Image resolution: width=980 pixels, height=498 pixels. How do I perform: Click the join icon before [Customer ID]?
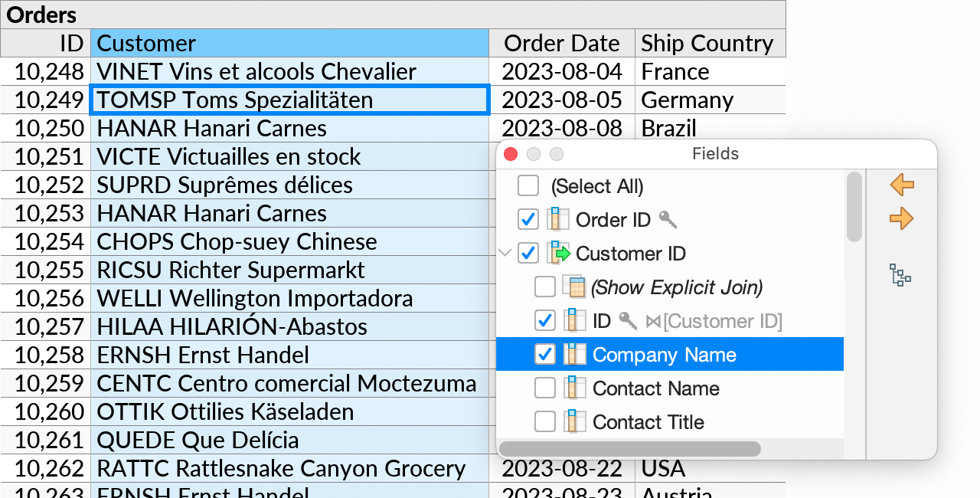click(655, 321)
